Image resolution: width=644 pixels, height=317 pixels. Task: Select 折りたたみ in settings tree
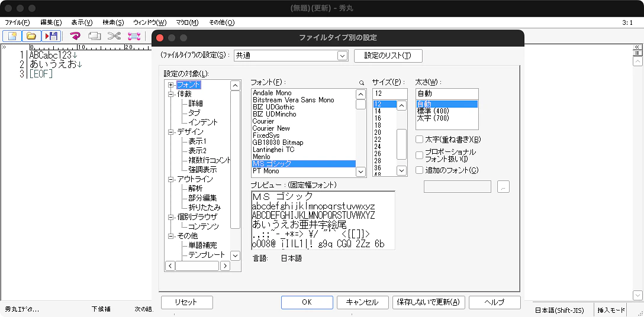205,208
